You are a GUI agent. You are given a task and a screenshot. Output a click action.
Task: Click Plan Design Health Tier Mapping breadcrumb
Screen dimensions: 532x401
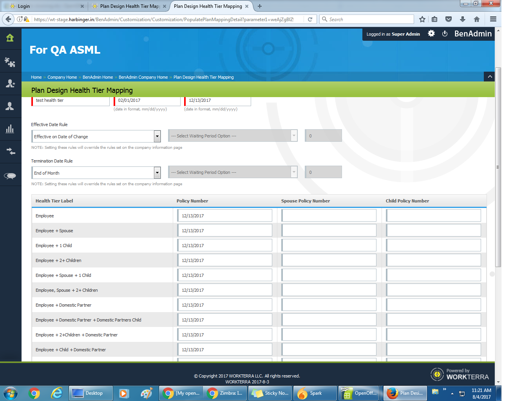[203, 77]
